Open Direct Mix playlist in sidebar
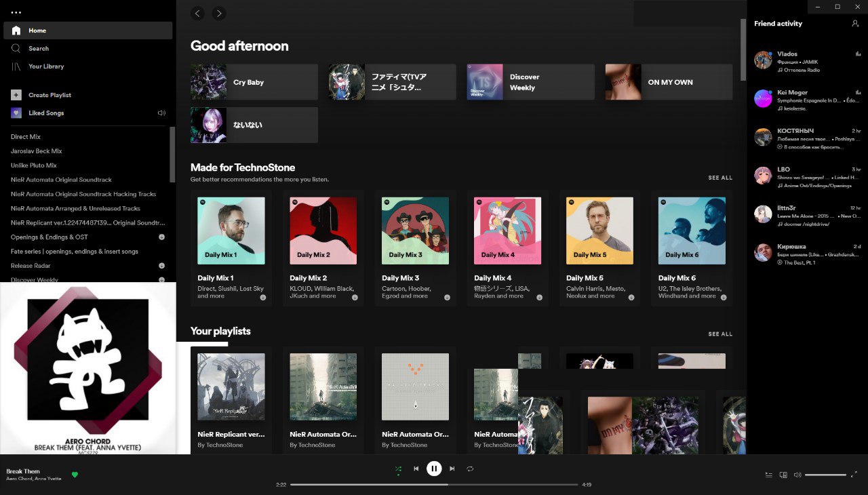The height and width of the screenshot is (495, 868). 26,137
